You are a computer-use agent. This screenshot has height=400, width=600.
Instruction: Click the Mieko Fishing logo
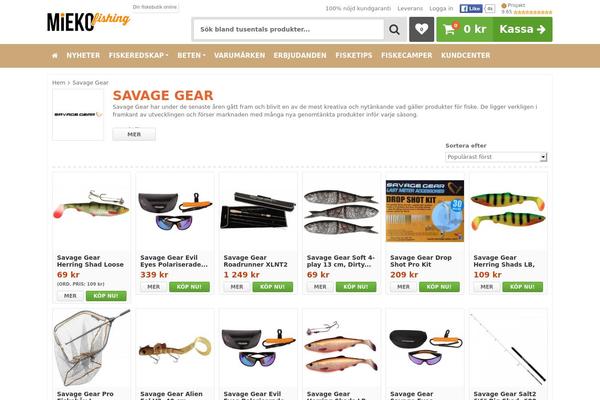88,21
